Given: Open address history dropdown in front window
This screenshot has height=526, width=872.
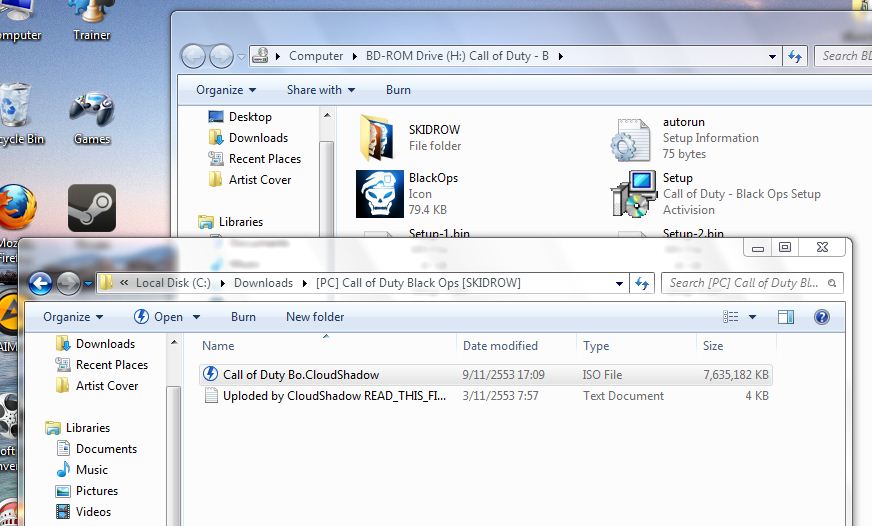Looking at the screenshot, I should (619, 284).
